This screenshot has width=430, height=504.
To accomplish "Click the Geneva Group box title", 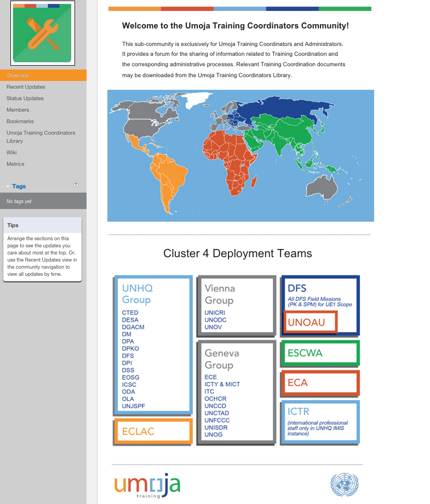I will coord(222,359).
